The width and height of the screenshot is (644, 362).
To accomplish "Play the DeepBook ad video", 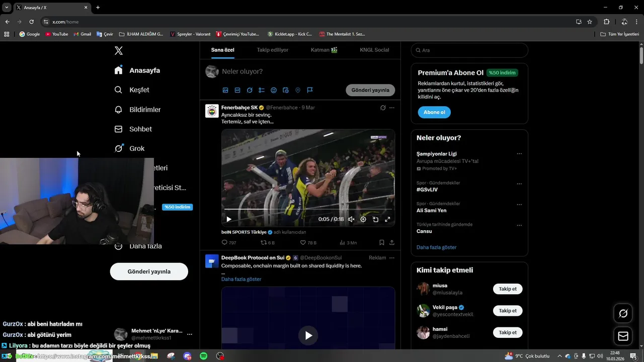I will coord(308,335).
